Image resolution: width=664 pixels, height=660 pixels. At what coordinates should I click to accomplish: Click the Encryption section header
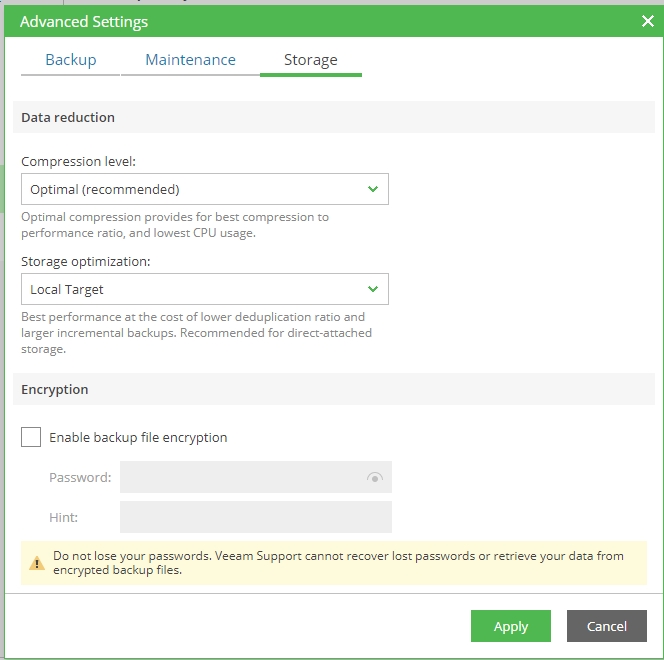point(55,389)
